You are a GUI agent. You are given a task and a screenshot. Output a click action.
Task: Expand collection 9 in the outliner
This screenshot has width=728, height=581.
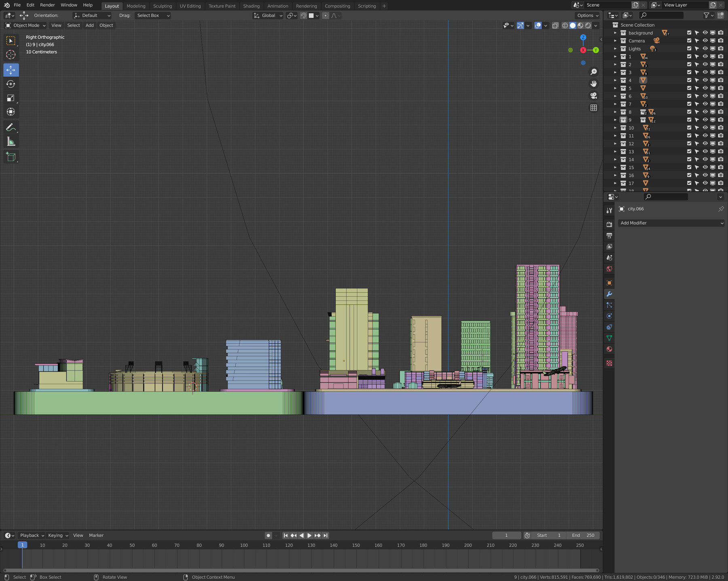(615, 120)
